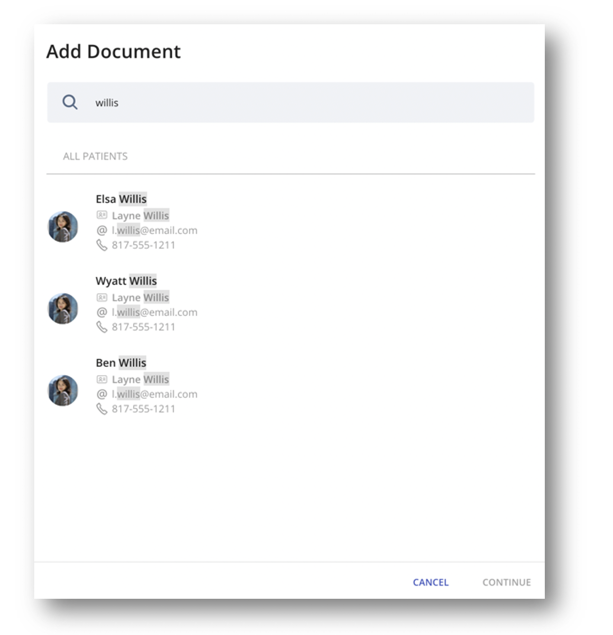Click the search field containing 'willis'
This screenshot has width=613, height=635.
click(x=300, y=102)
